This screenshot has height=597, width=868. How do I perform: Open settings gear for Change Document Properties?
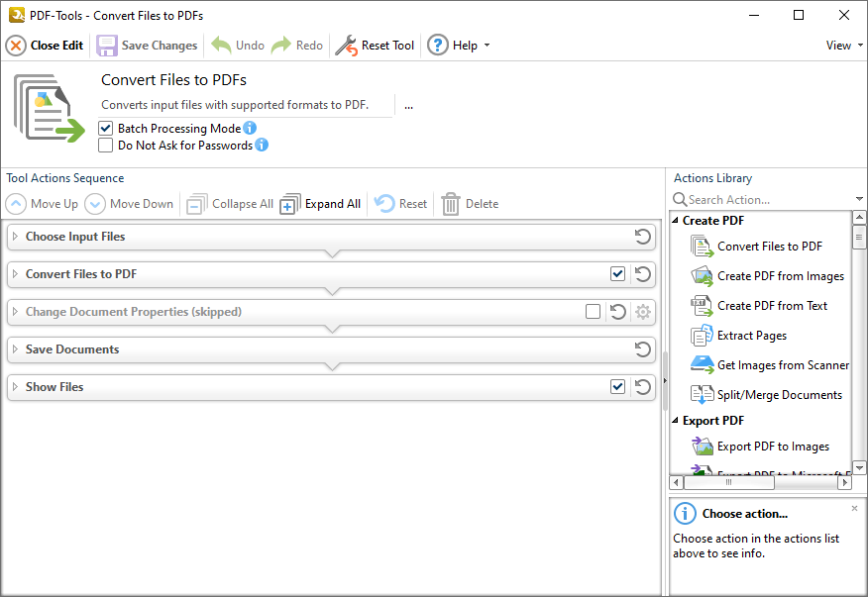tap(643, 312)
